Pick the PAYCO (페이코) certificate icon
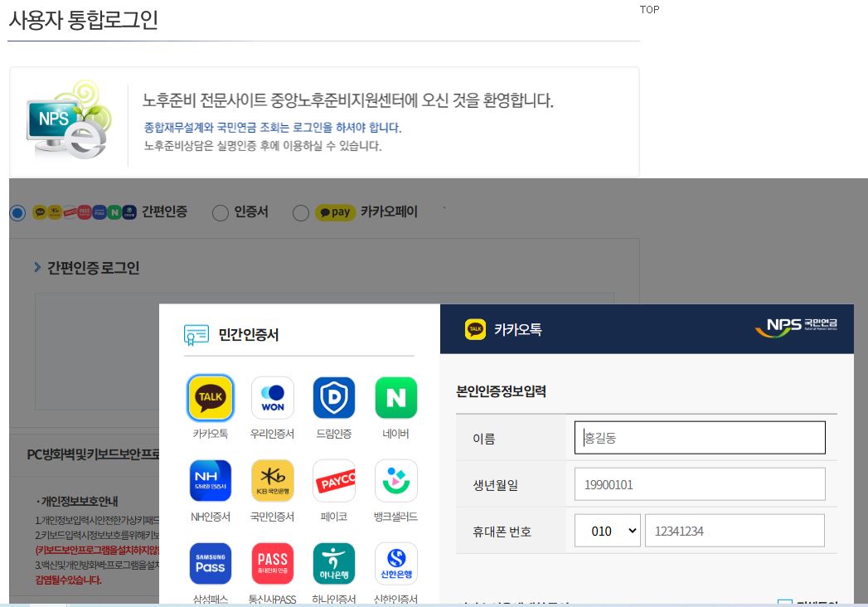The image size is (868, 607). [x=334, y=481]
